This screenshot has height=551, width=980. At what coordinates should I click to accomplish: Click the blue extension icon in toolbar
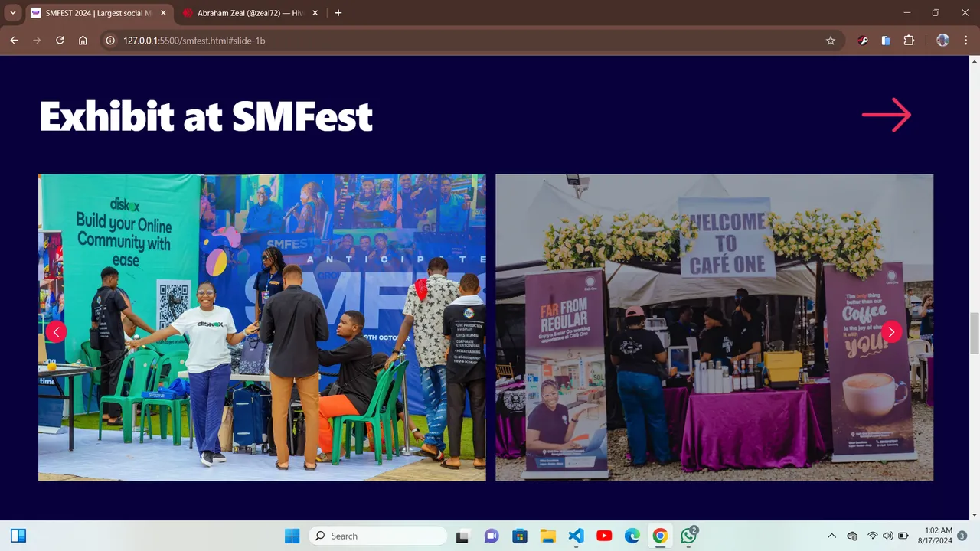click(x=886, y=41)
